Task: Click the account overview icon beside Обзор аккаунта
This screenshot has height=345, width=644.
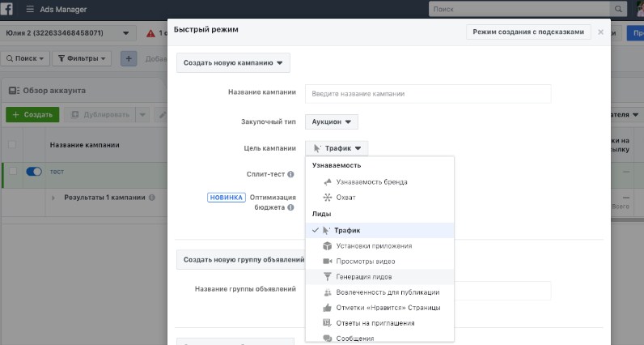Action: coord(15,91)
